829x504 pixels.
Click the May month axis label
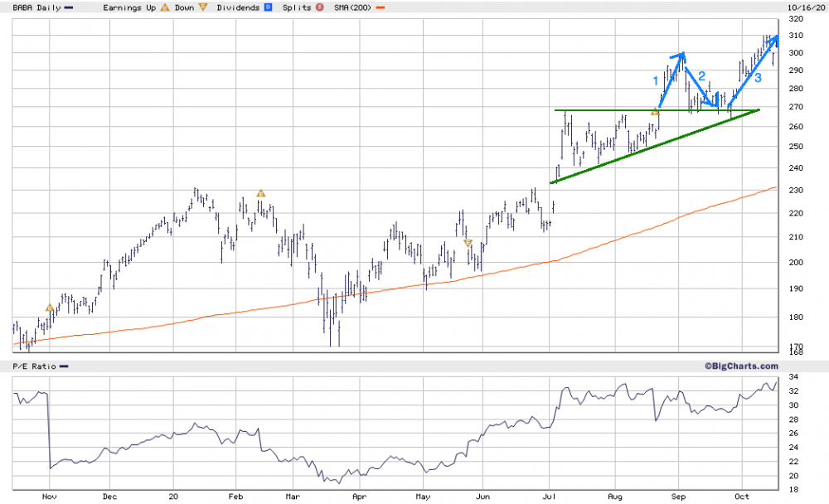[423, 497]
